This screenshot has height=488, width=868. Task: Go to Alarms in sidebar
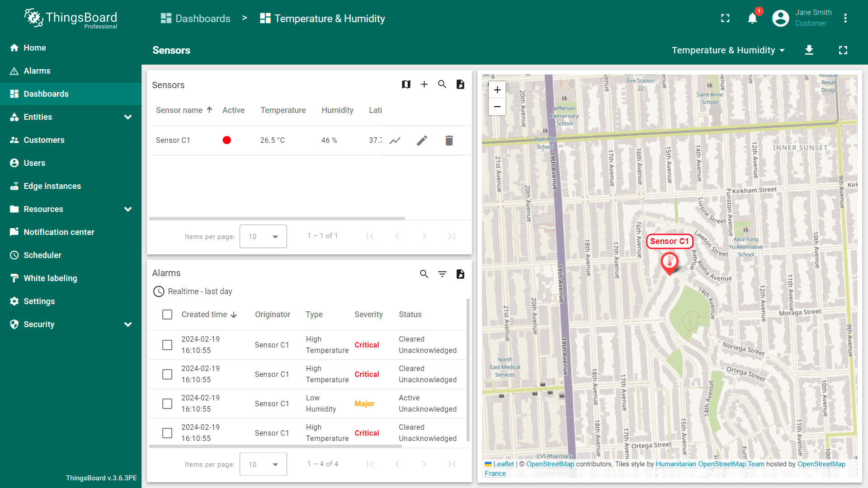pyautogui.click(x=37, y=71)
